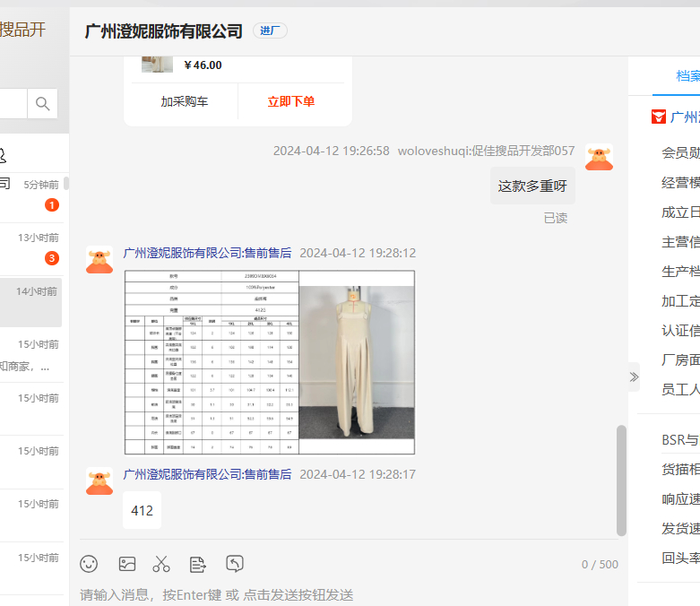This screenshot has height=606, width=700.
Task: Click the 进厂 tag next to company name
Action: 270,31
